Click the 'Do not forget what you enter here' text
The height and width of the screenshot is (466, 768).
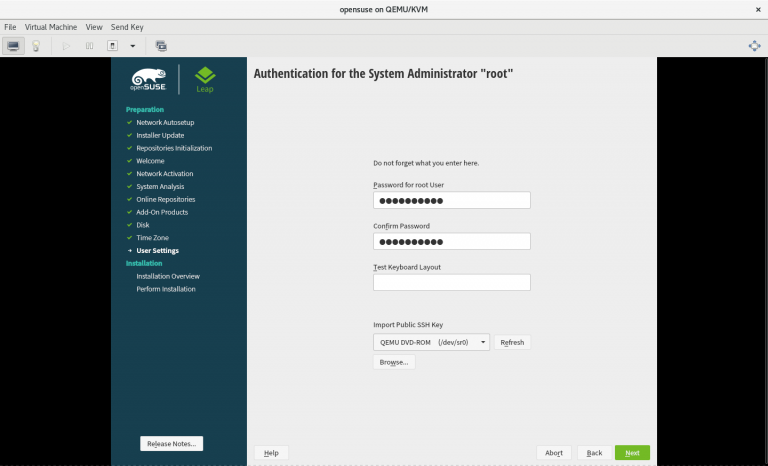(x=426, y=163)
